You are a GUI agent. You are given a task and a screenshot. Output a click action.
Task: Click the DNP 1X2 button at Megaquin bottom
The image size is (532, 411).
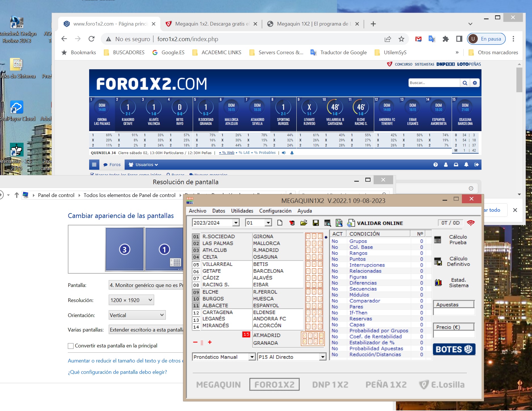point(330,385)
